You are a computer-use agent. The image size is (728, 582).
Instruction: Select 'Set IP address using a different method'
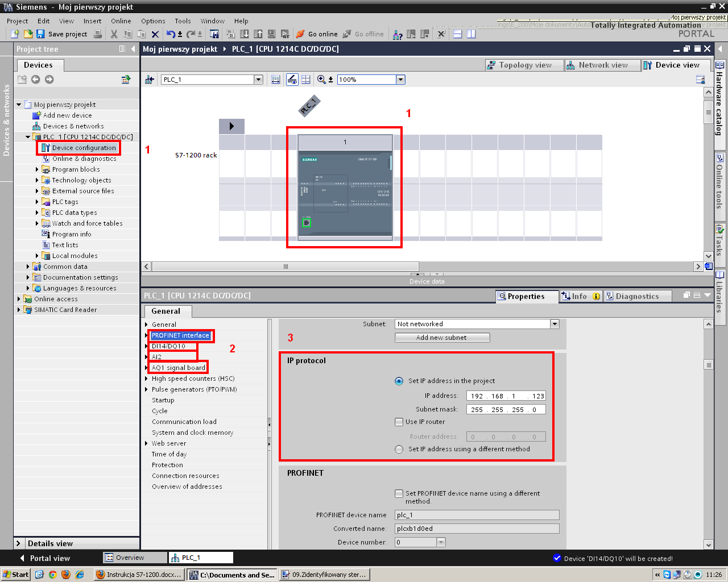click(x=399, y=449)
